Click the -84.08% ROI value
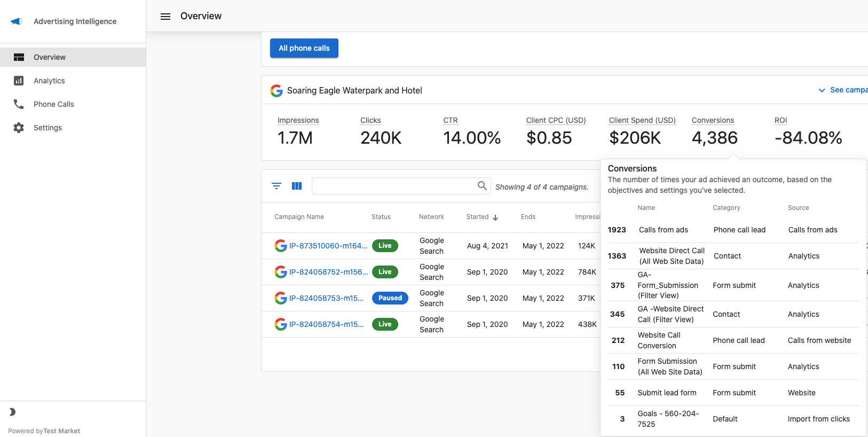 coord(808,138)
